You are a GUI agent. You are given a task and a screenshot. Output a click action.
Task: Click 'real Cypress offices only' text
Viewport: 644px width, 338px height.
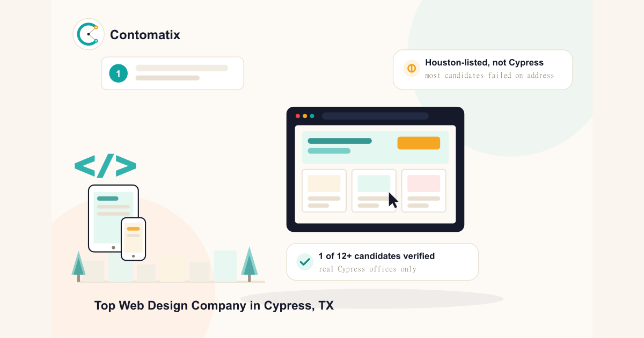pyautogui.click(x=368, y=269)
